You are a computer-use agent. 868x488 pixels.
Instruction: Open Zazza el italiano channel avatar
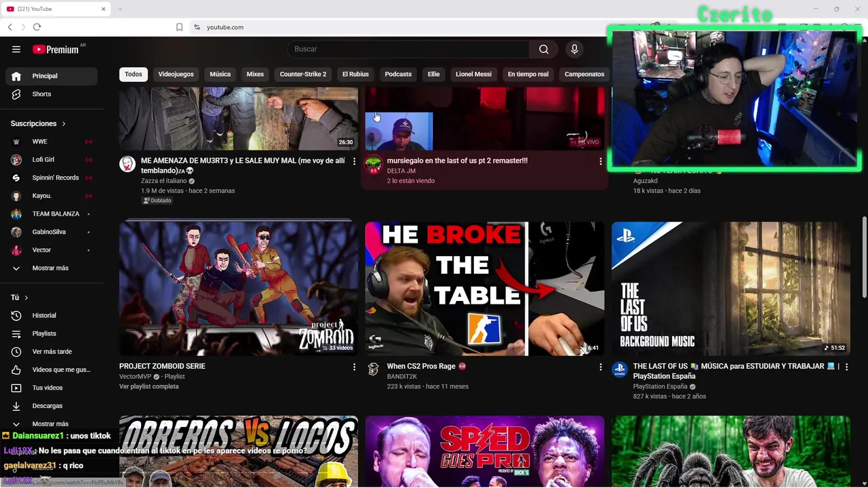pyautogui.click(x=127, y=164)
